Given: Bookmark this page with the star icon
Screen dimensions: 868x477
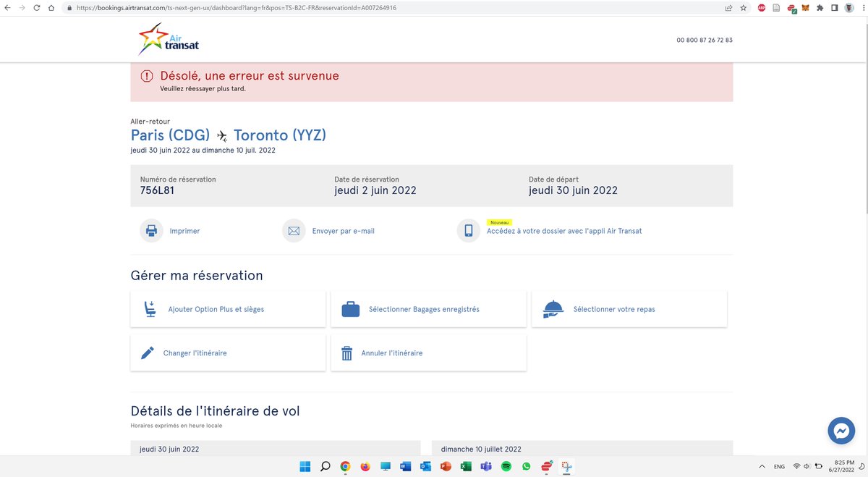Looking at the screenshot, I should [x=744, y=8].
